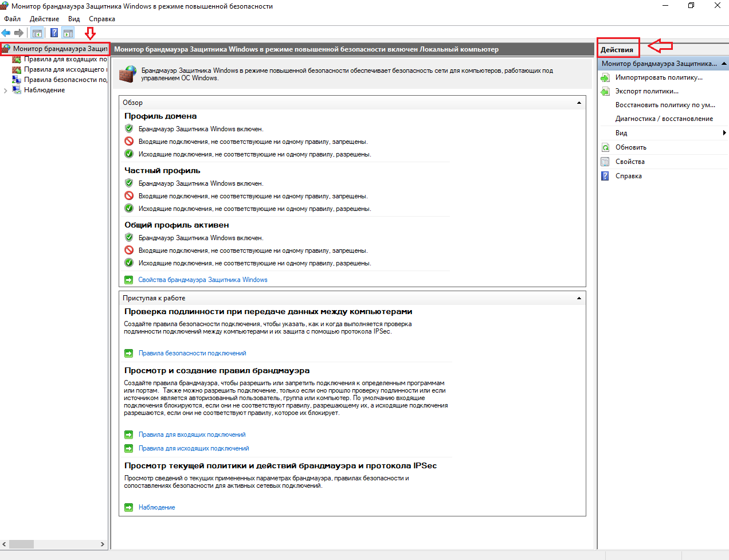Click Обновить action in the actions pane
The image size is (729, 560).
click(x=631, y=147)
